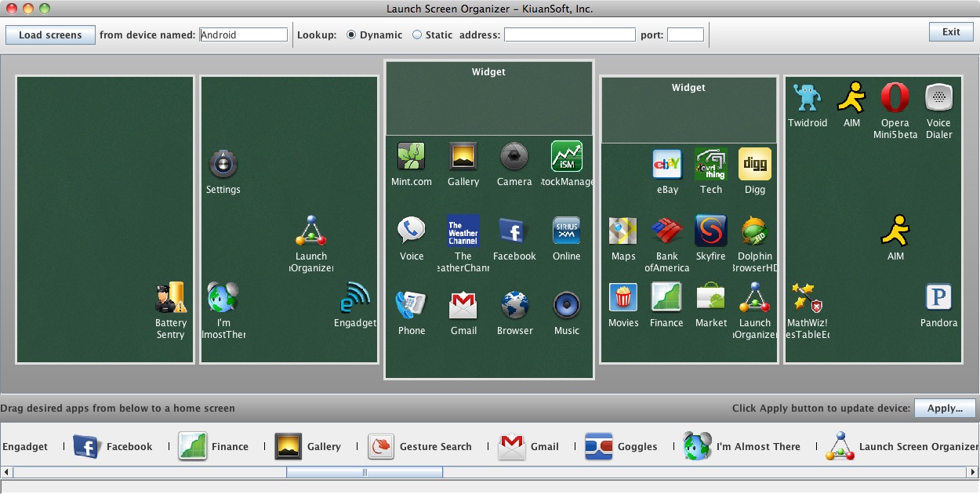Click into the address text field
980x494 pixels.
569,35
